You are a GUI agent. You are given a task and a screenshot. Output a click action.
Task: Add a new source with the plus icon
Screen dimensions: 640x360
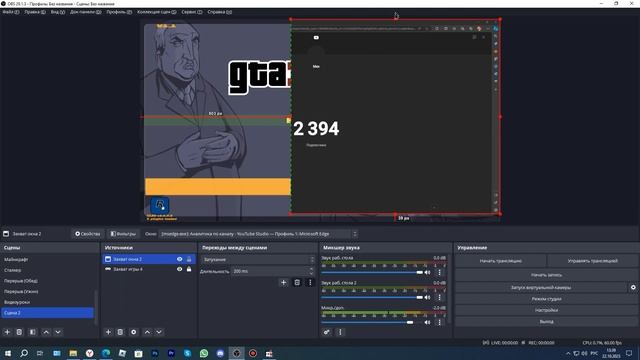[x=108, y=332]
